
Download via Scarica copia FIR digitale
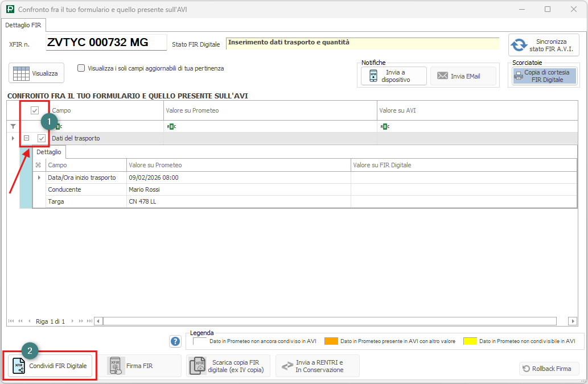pyautogui.click(x=227, y=366)
